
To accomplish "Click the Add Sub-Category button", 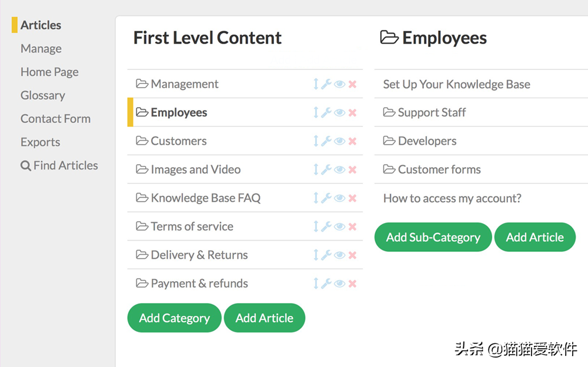I will (433, 237).
